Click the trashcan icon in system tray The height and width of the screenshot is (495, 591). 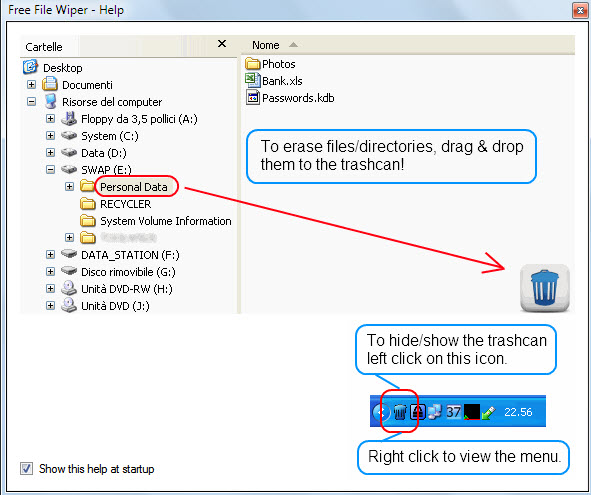click(400, 412)
